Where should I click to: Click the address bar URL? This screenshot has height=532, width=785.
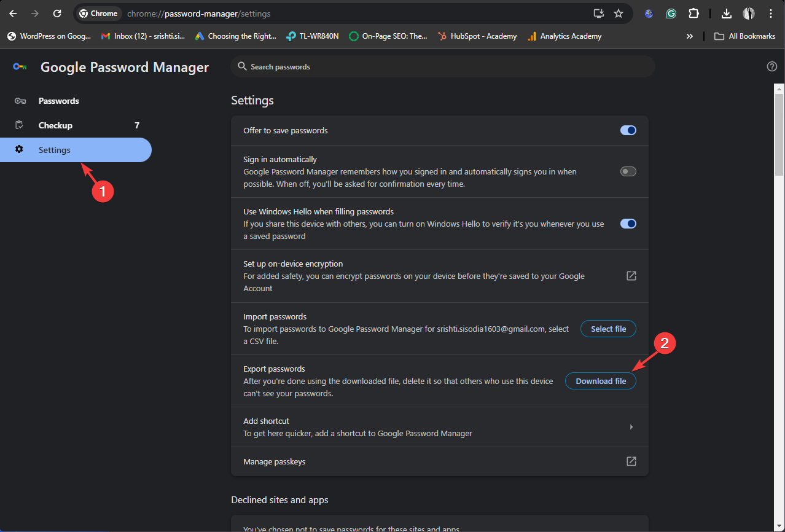click(x=198, y=14)
